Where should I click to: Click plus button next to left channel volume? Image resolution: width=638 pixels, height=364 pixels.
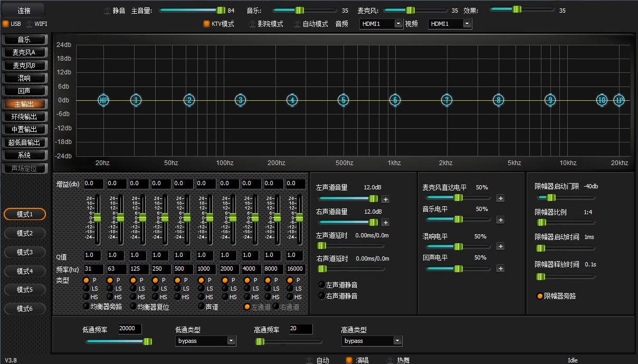click(385, 199)
